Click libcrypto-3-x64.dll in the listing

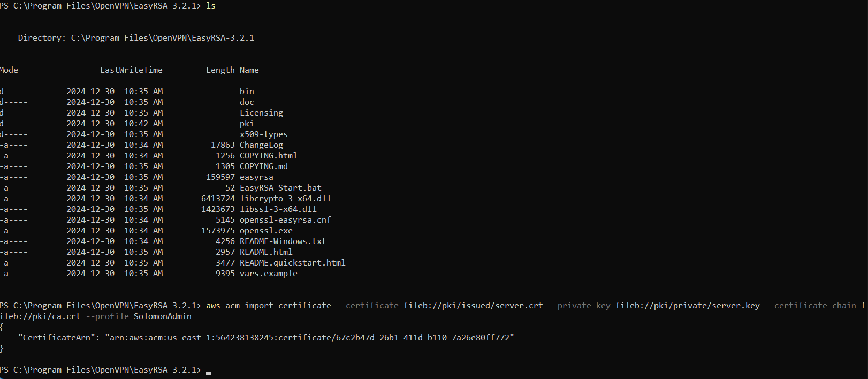(285, 199)
